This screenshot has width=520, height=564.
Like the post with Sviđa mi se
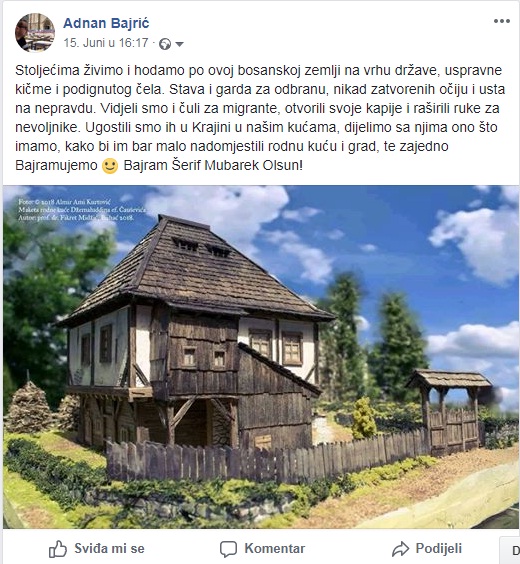click(96, 549)
